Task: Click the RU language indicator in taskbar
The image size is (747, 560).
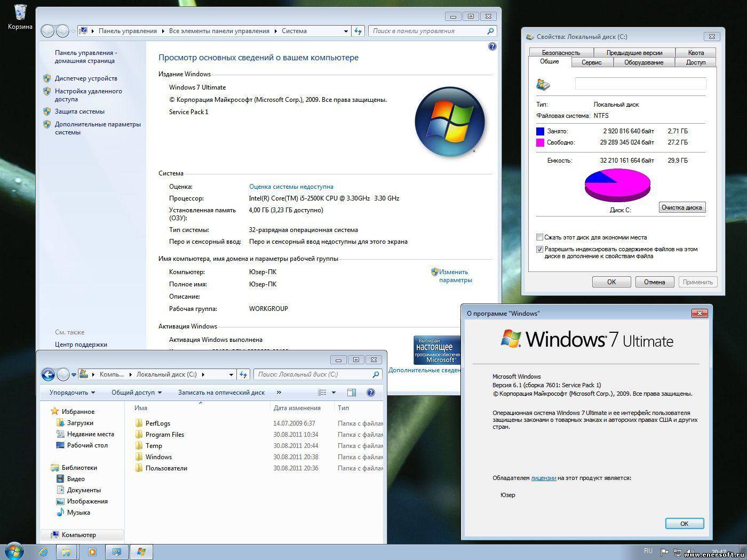Action: tap(648, 551)
